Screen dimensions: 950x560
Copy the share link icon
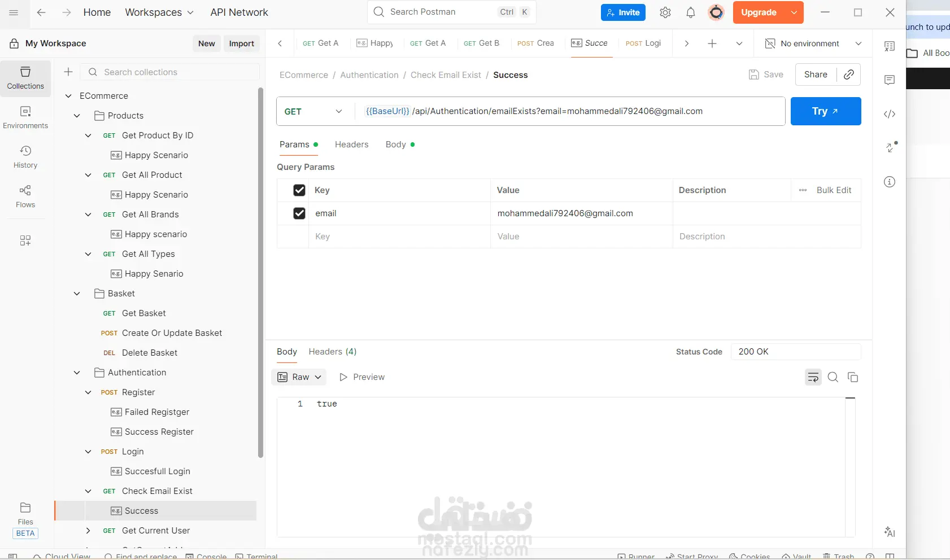(849, 75)
